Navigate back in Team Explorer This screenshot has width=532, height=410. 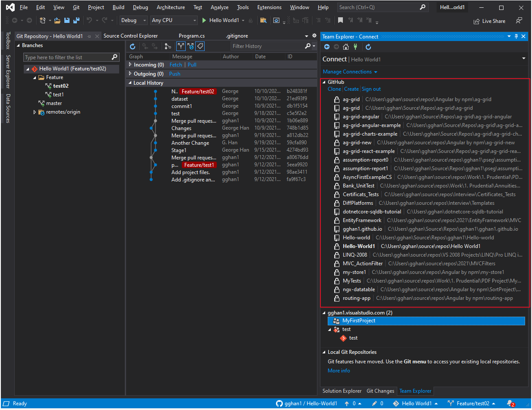pos(327,47)
